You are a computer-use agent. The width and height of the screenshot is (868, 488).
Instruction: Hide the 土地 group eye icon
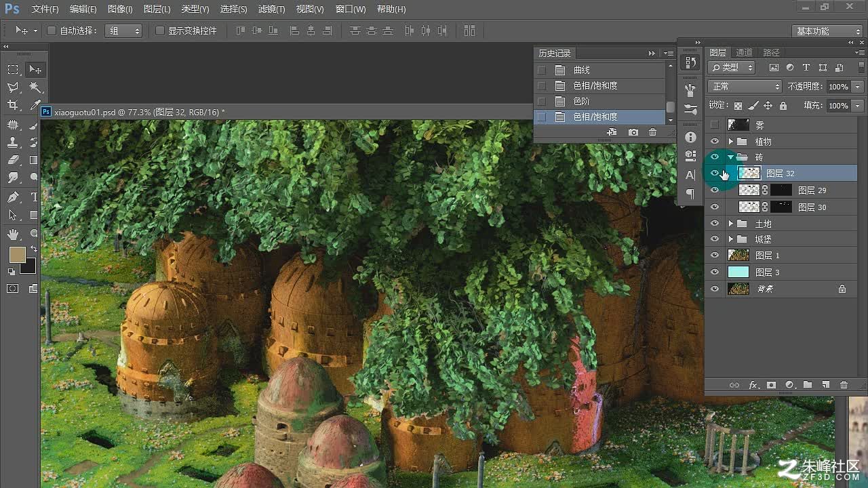(x=714, y=223)
